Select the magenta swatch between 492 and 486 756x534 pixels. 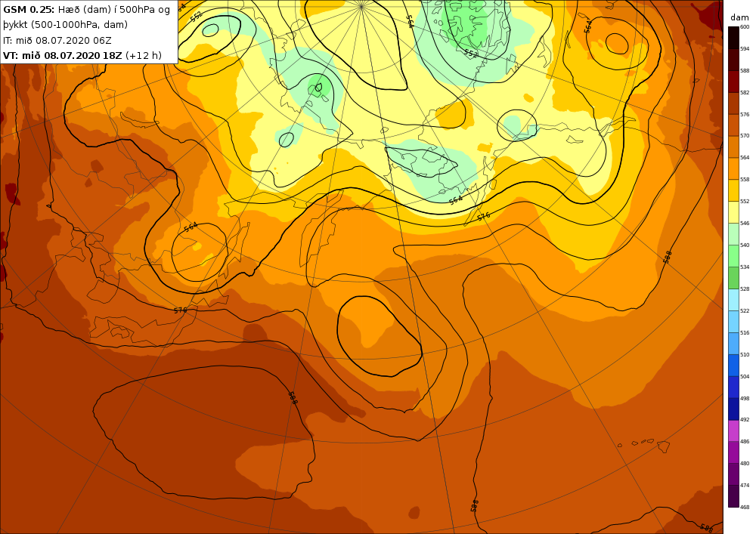click(x=733, y=431)
